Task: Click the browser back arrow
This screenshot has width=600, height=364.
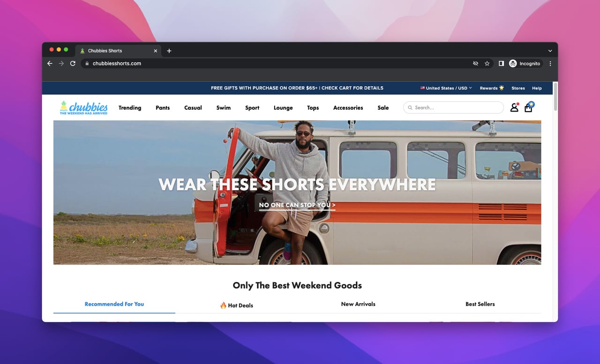Action: click(x=50, y=64)
